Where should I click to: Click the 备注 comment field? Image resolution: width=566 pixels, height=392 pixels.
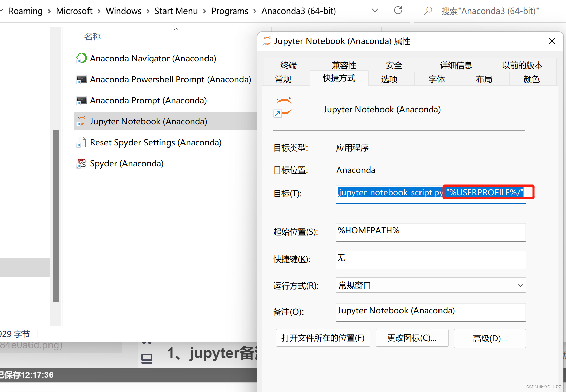431,312
